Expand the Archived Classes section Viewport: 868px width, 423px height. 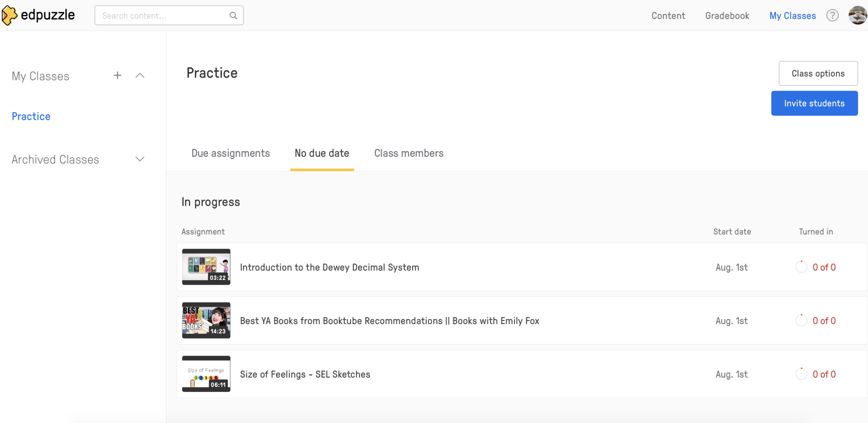[x=140, y=159]
